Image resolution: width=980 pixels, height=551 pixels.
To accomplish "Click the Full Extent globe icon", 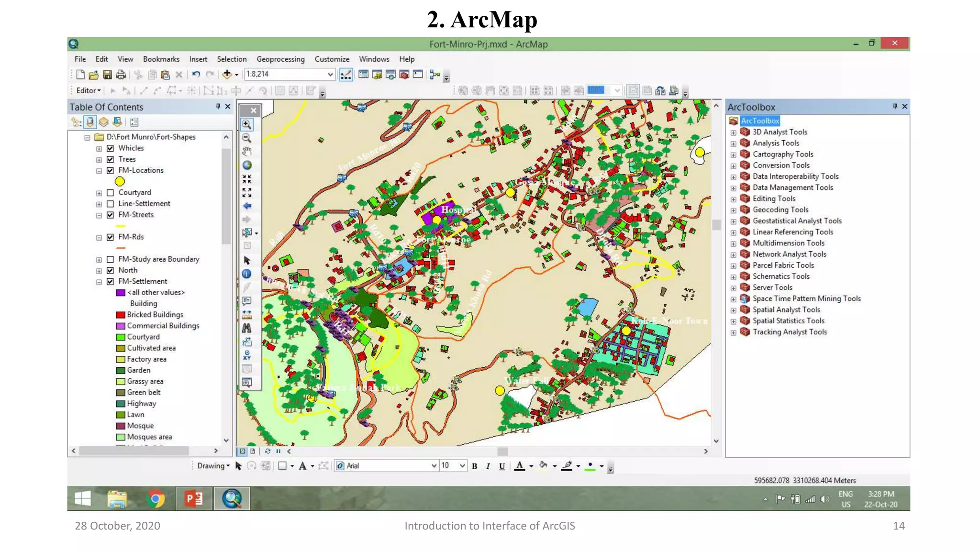I will pyautogui.click(x=247, y=165).
